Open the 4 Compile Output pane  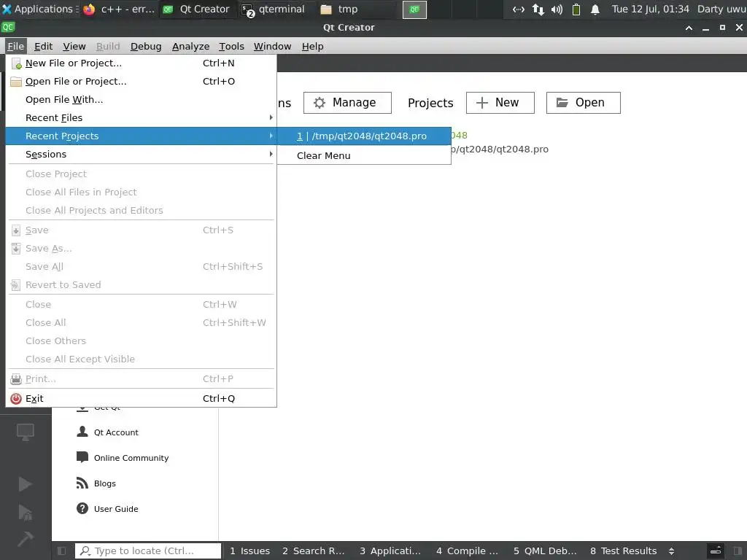[x=468, y=551]
